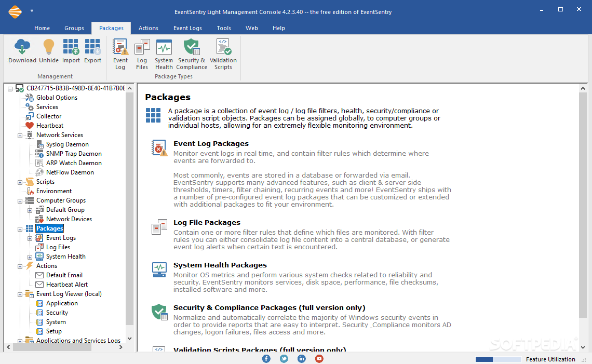The width and height of the screenshot is (592, 364).
Task: Select the Setup event log node
Action: click(53, 331)
